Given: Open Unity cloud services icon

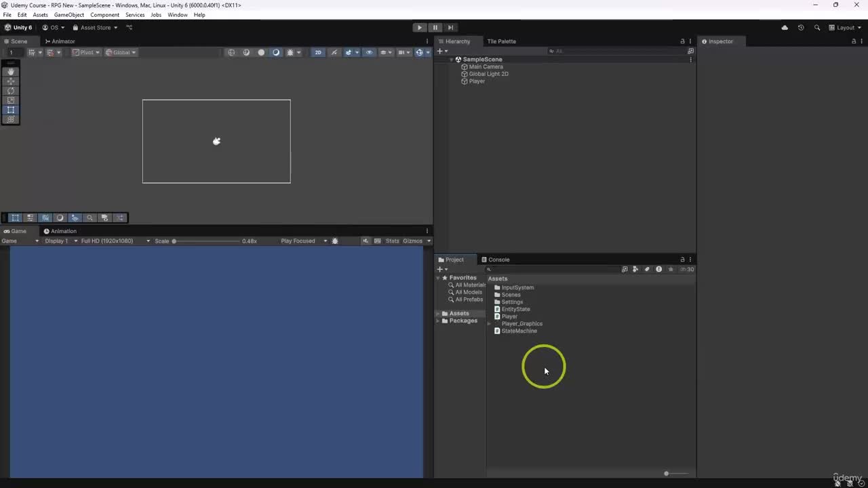Looking at the screenshot, I should pyautogui.click(x=785, y=28).
